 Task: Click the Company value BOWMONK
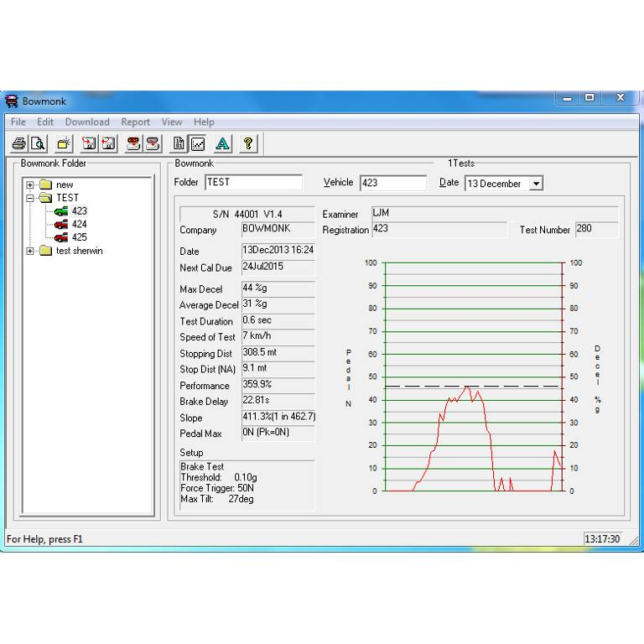[278, 229]
